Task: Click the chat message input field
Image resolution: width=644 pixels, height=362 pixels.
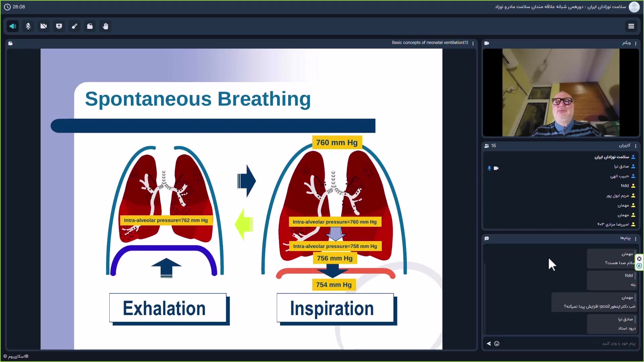Action: tap(570, 344)
